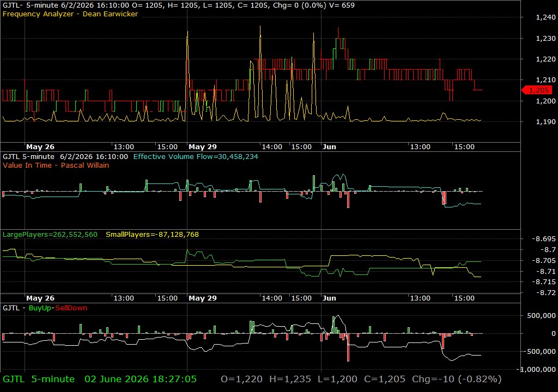
Task: Click the green BuyUp legend label
Action: tap(40, 308)
